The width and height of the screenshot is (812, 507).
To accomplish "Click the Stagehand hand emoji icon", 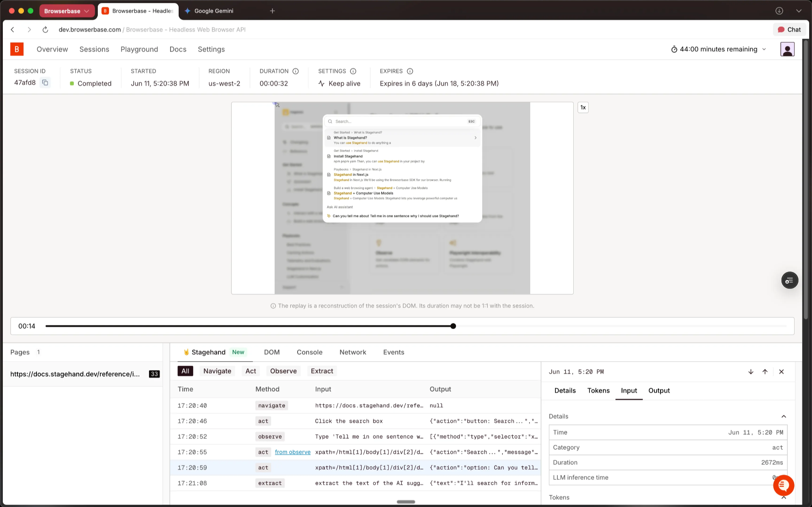I will point(186,352).
